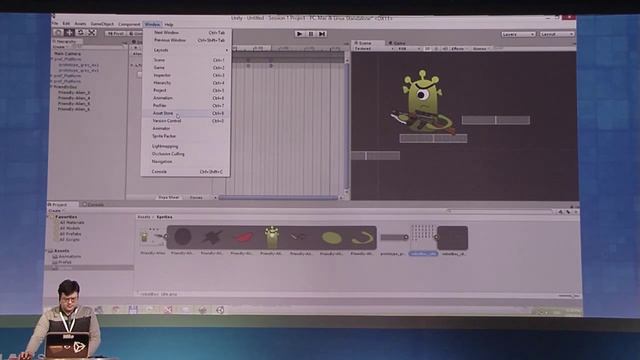This screenshot has width=640, height=360.
Task: Open the Layers dropdown
Action: pos(518,34)
